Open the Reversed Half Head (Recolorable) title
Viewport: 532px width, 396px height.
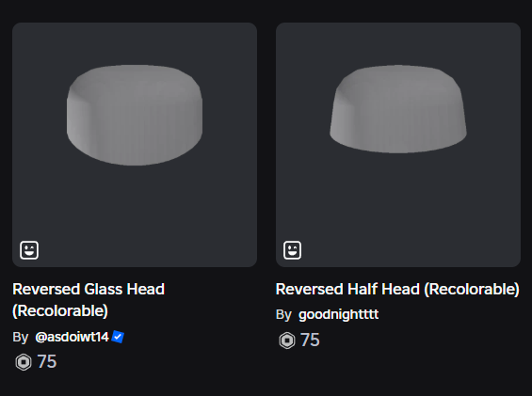tap(397, 289)
